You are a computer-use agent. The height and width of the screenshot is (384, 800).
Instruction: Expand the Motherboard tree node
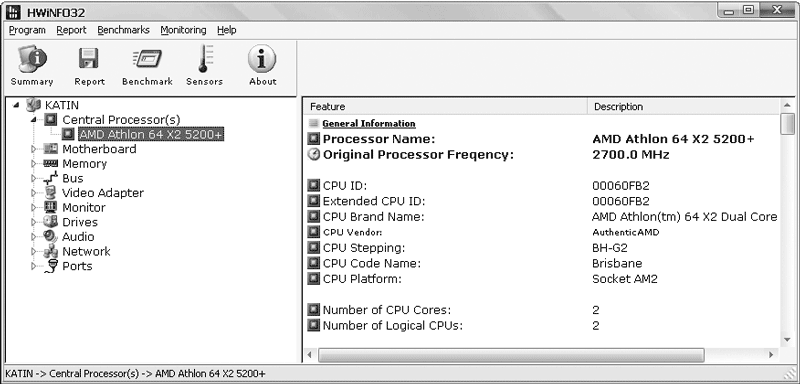click(x=34, y=149)
